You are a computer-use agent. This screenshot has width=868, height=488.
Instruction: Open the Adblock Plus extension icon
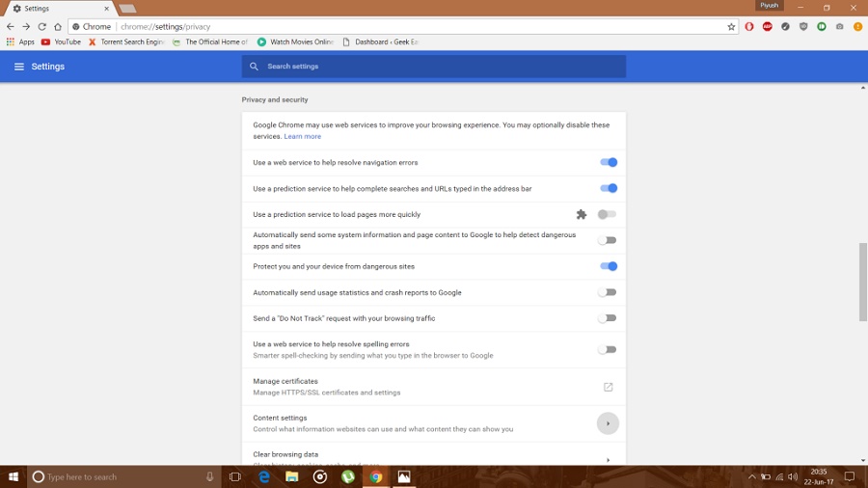pyautogui.click(x=768, y=27)
